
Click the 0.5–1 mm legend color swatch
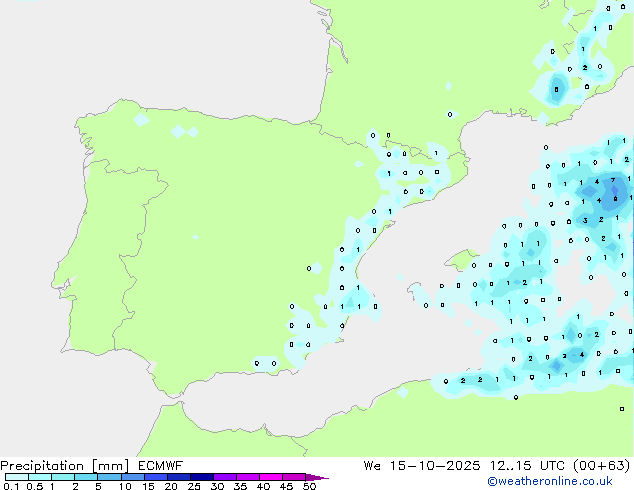pos(40,477)
